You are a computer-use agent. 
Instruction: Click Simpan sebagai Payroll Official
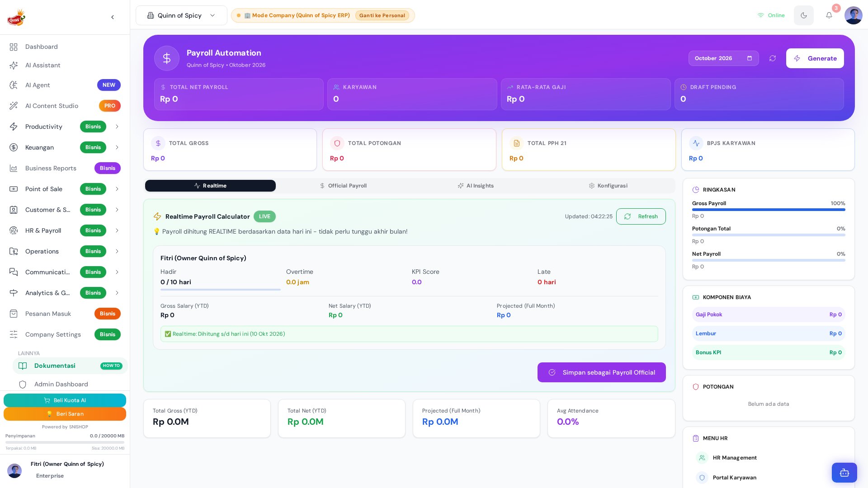pos(601,372)
